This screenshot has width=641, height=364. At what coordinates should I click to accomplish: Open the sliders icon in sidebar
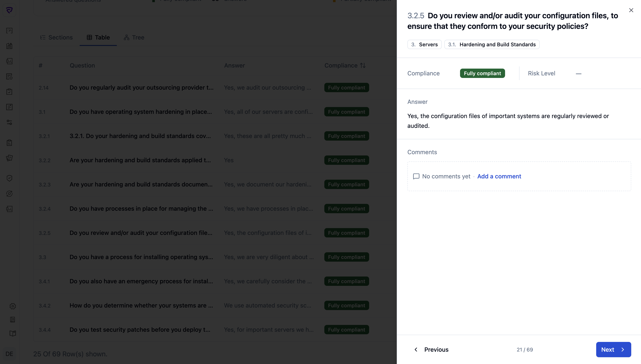tap(9, 122)
